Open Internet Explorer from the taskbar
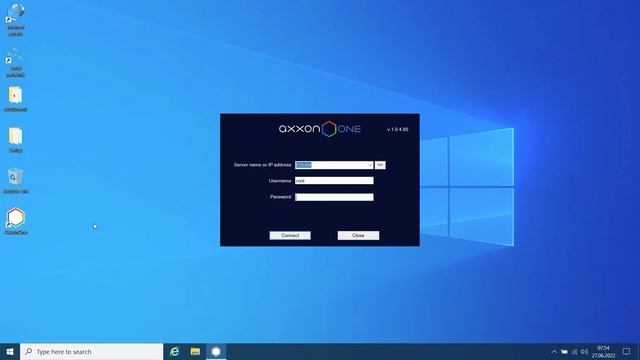 (175, 351)
